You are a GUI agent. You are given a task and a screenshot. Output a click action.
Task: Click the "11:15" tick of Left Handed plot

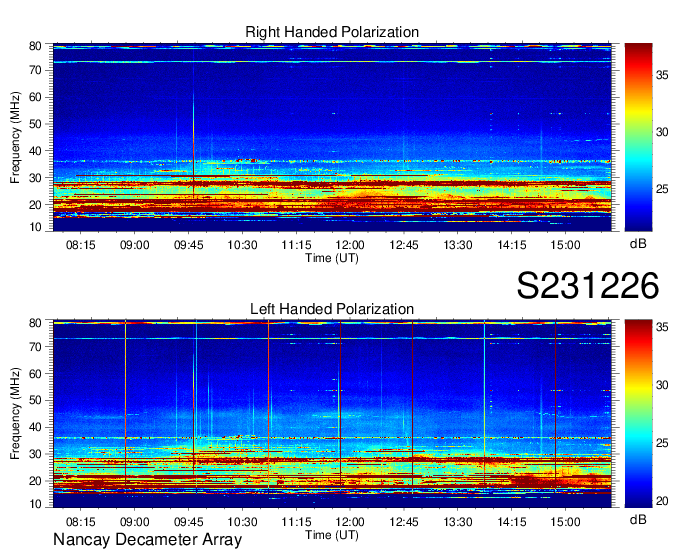coord(296,522)
